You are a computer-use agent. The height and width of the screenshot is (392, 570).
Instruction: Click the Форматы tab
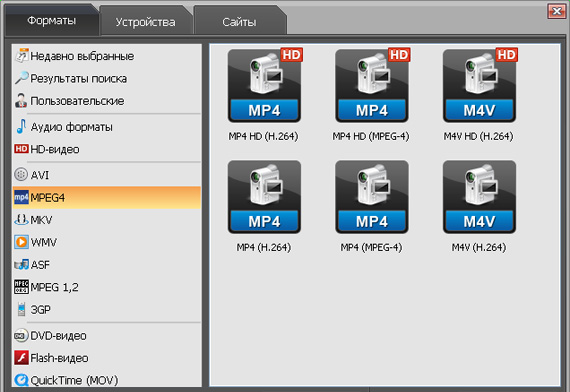(51, 20)
